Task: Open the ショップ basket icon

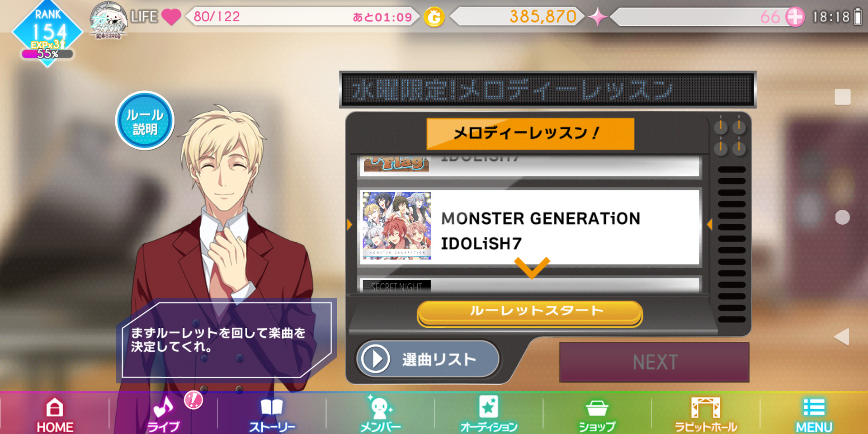Action: (x=597, y=408)
